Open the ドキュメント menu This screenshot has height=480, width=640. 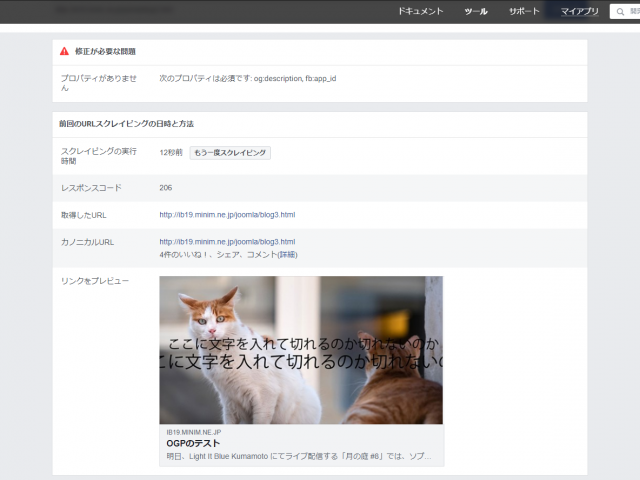(x=420, y=11)
